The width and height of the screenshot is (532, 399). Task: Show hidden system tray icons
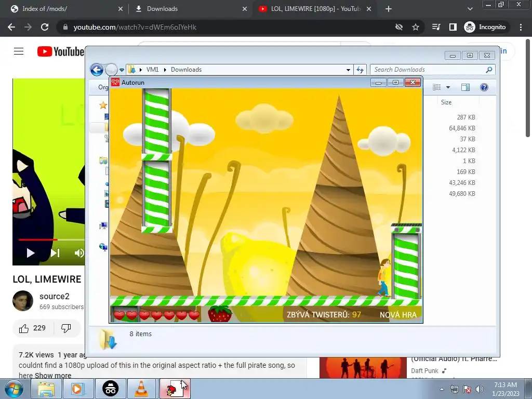[442, 389]
